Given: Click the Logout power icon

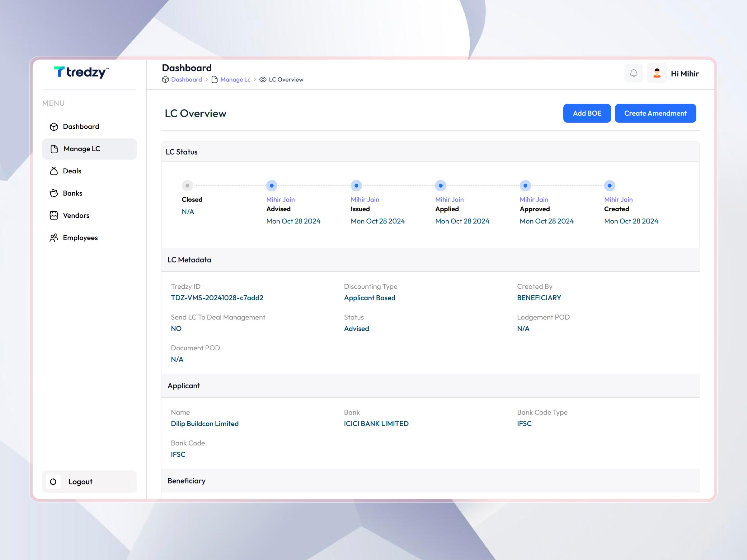Looking at the screenshot, I should coord(53,482).
